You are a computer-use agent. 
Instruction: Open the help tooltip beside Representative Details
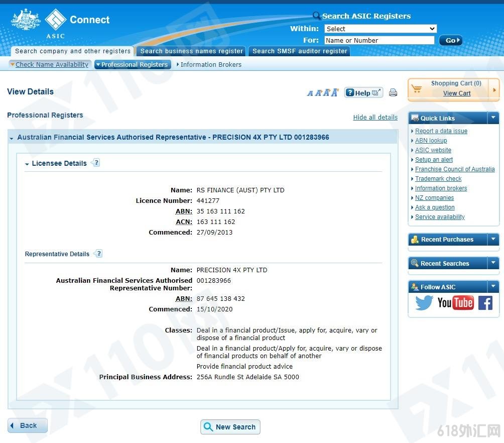click(x=99, y=254)
